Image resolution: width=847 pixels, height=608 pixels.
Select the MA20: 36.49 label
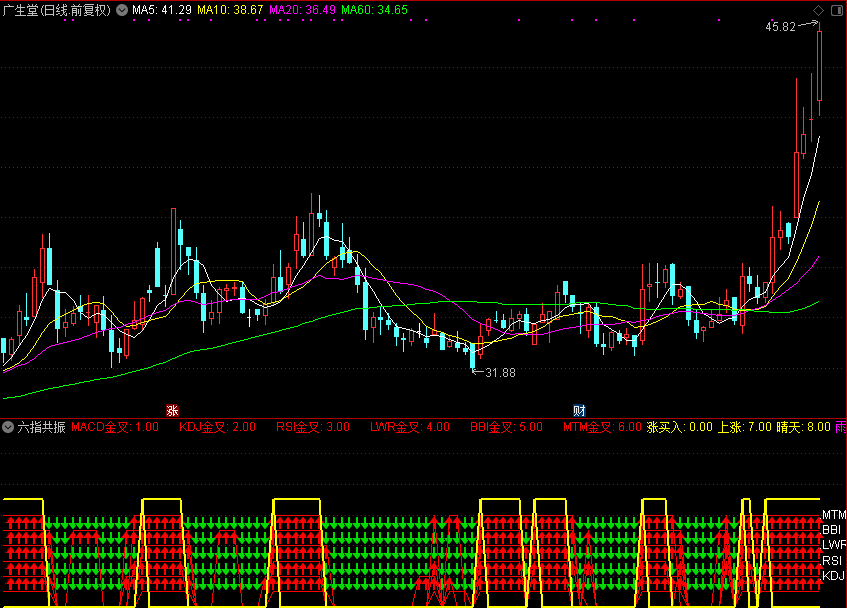tap(302, 10)
